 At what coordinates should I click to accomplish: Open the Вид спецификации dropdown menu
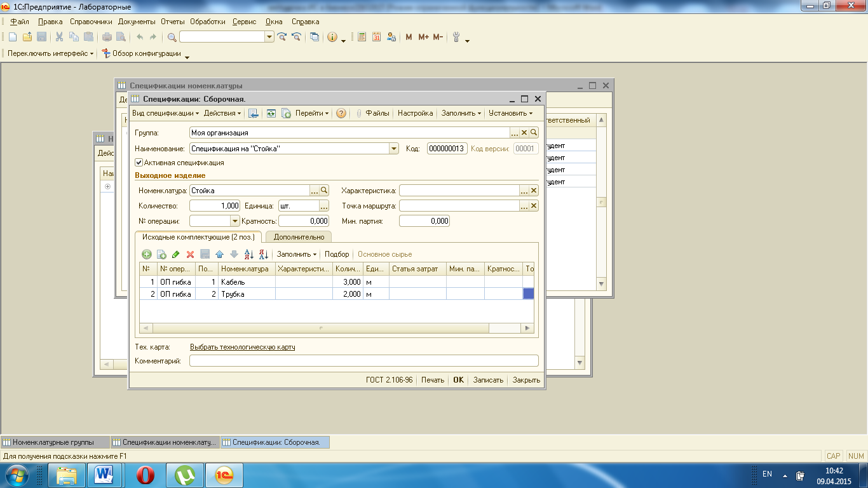tap(165, 113)
